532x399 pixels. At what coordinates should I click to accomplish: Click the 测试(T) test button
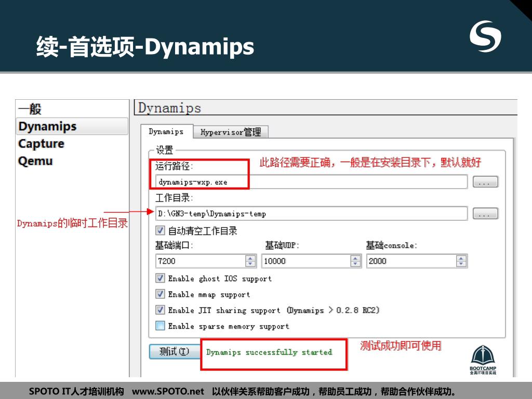175,352
